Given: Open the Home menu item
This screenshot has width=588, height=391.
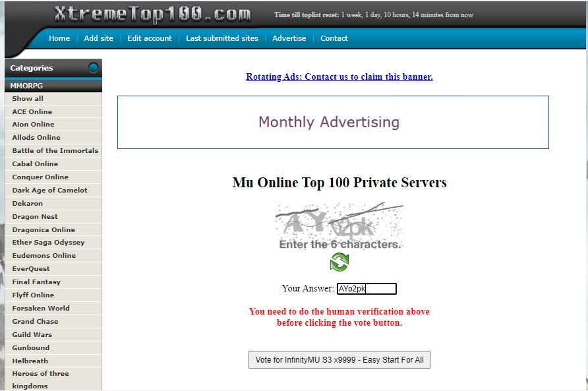Looking at the screenshot, I should pos(59,38).
